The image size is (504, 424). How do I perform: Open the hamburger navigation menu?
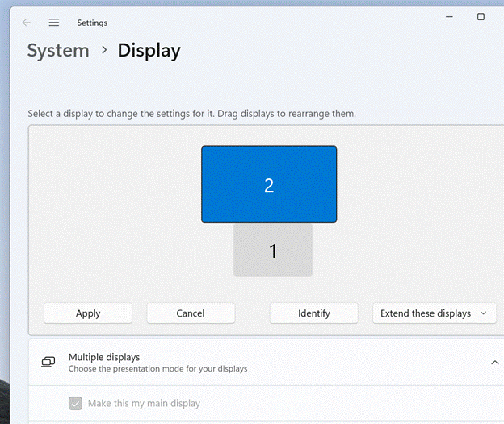(x=53, y=23)
